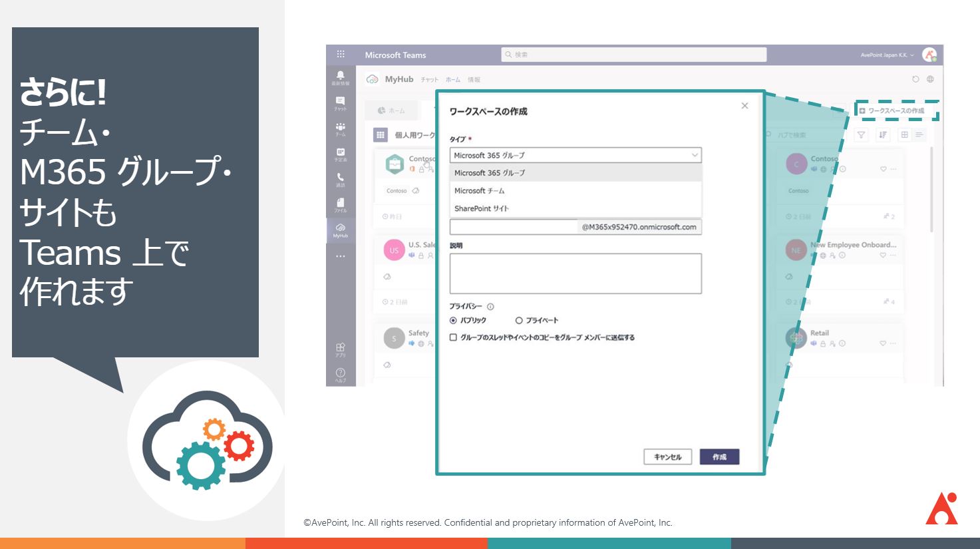Select the プライベート privacy radio button

(519, 320)
